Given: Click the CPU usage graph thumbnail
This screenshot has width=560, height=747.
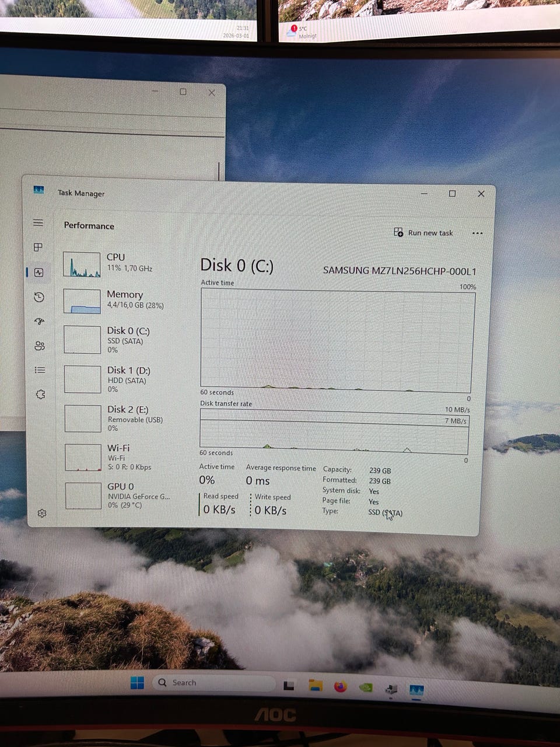Looking at the screenshot, I should coord(82,265).
